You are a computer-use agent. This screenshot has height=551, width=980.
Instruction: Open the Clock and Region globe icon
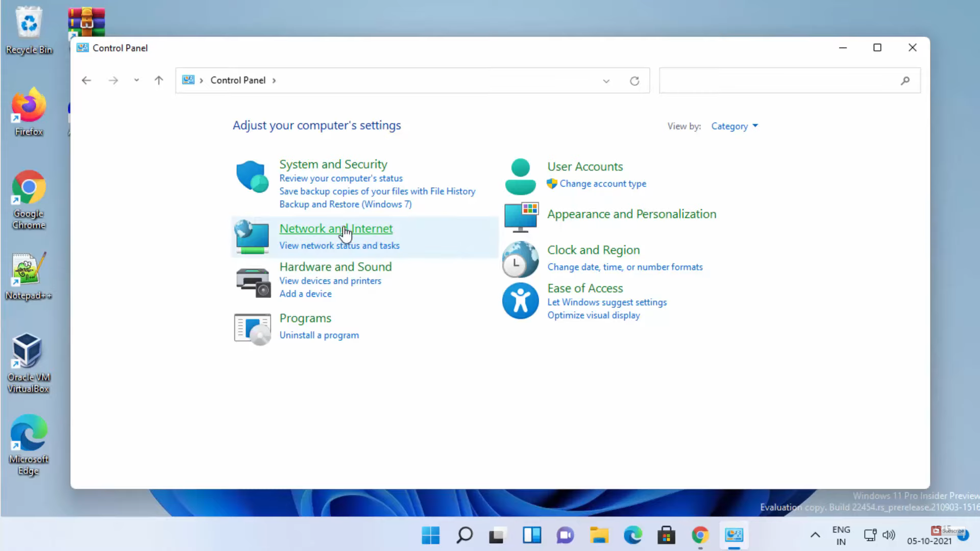[520, 259]
